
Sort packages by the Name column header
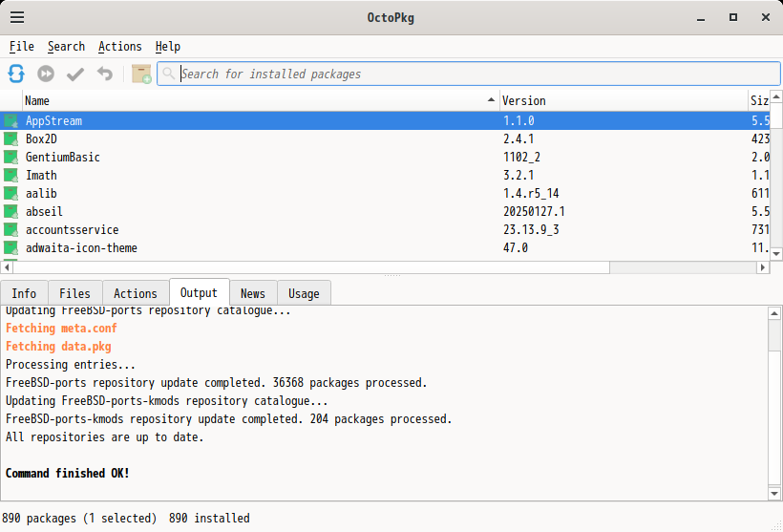coord(258,100)
